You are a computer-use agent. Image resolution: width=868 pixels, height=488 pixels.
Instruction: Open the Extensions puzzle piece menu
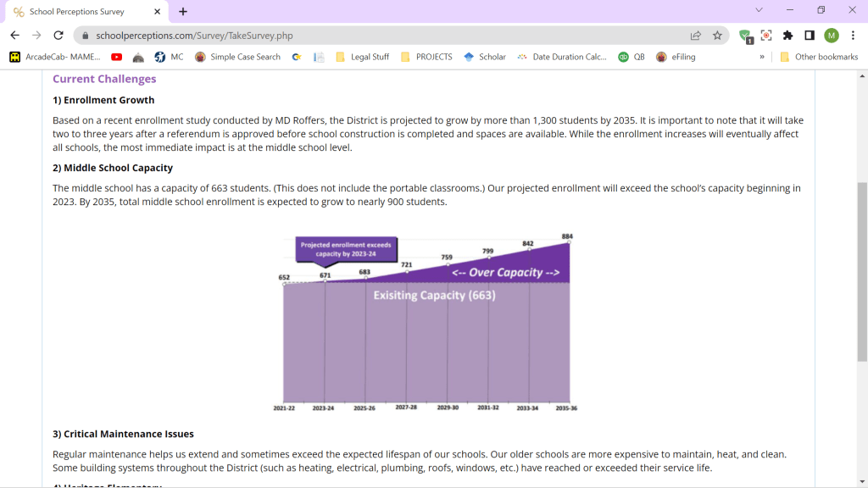[787, 36]
